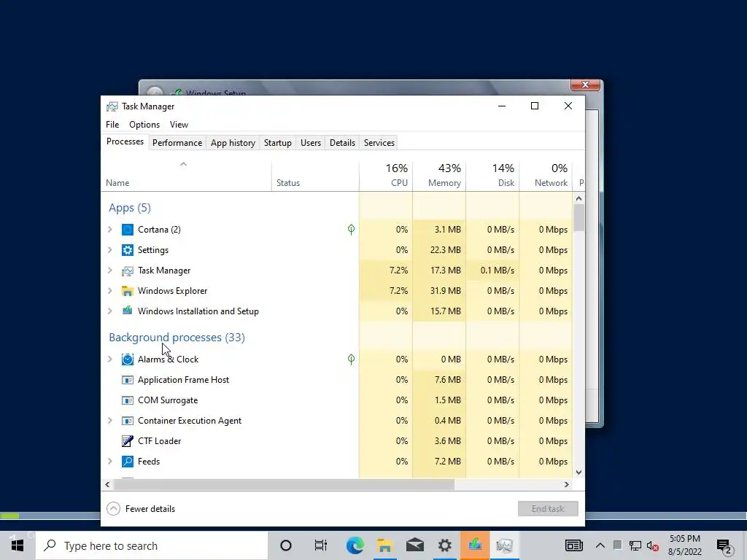Click the vertical scrollbar down arrow

point(578,472)
